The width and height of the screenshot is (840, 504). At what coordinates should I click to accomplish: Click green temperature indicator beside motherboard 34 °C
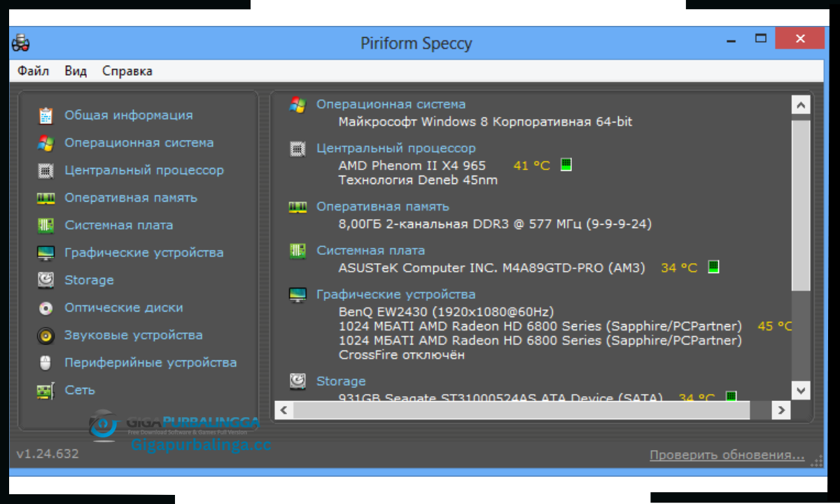pos(713,267)
